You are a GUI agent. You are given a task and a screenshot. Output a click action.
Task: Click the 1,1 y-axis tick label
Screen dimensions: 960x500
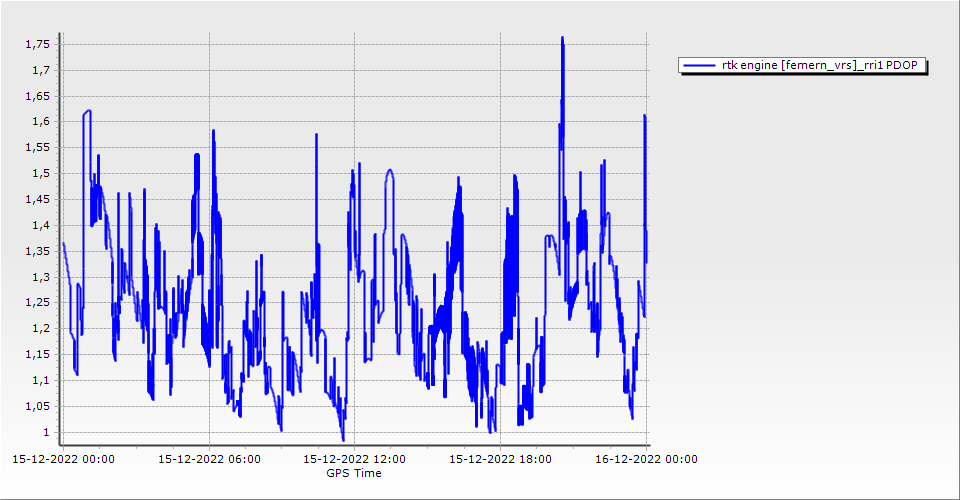[43, 381]
